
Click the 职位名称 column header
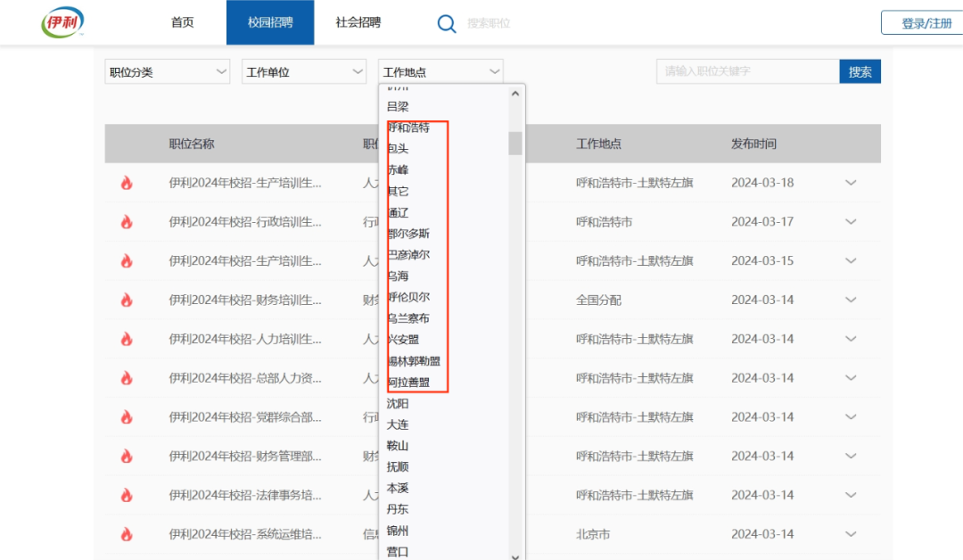coord(192,144)
